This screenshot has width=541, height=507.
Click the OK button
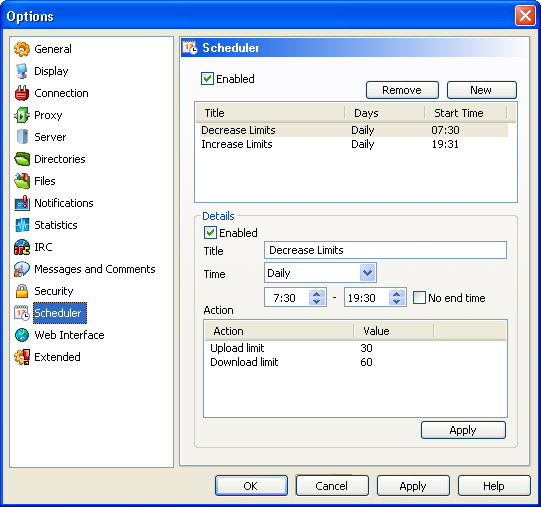[x=251, y=486]
